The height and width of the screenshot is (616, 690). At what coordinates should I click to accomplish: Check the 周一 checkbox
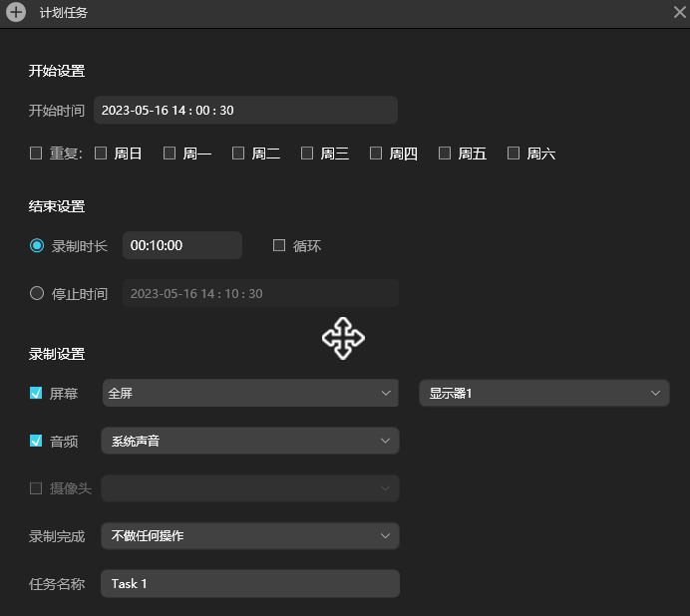tap(170, 154)
